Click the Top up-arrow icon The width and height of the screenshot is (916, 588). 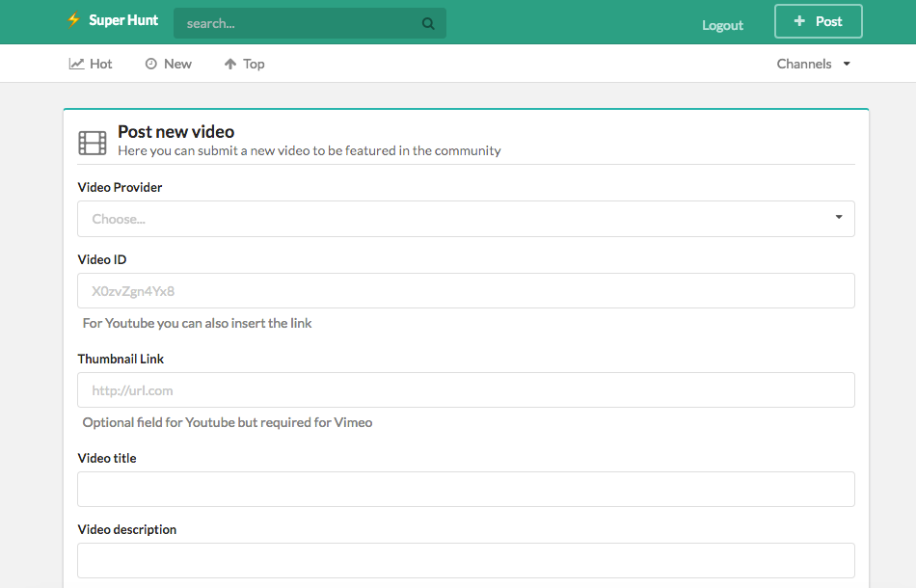pyautogui.click(x=230, y=64)
